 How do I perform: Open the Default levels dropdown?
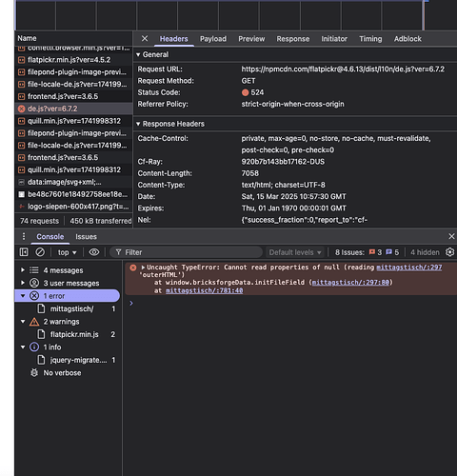295,252
